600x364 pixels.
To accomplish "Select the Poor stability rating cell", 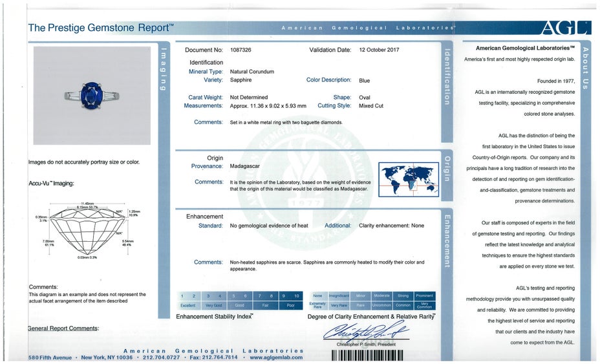I will point(290,305).
